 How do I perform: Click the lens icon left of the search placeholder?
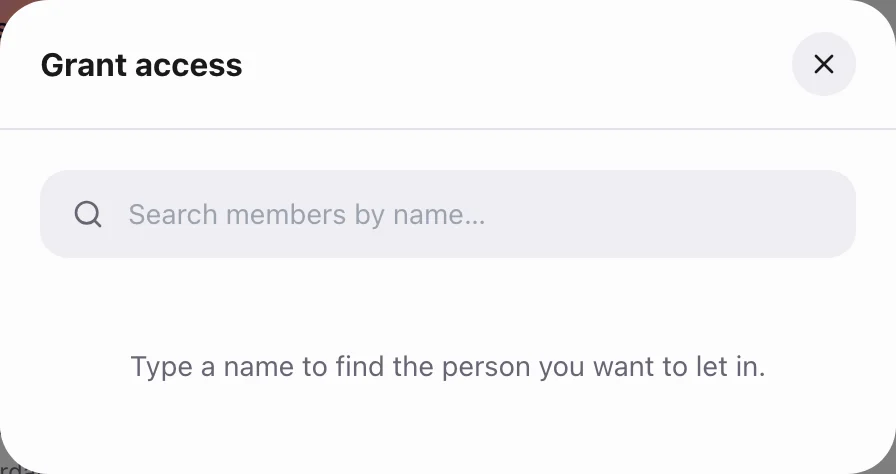click(x=88, y=214)
